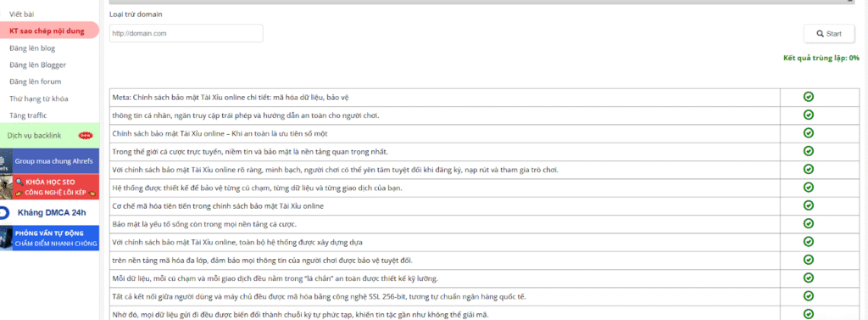Open the Viết bài sidebar item

(22, 14)
